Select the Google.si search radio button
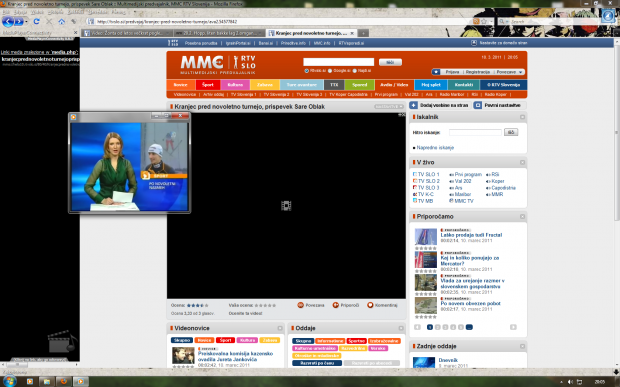The height and width of the screenshot is (387, 620). coord(330,71)
